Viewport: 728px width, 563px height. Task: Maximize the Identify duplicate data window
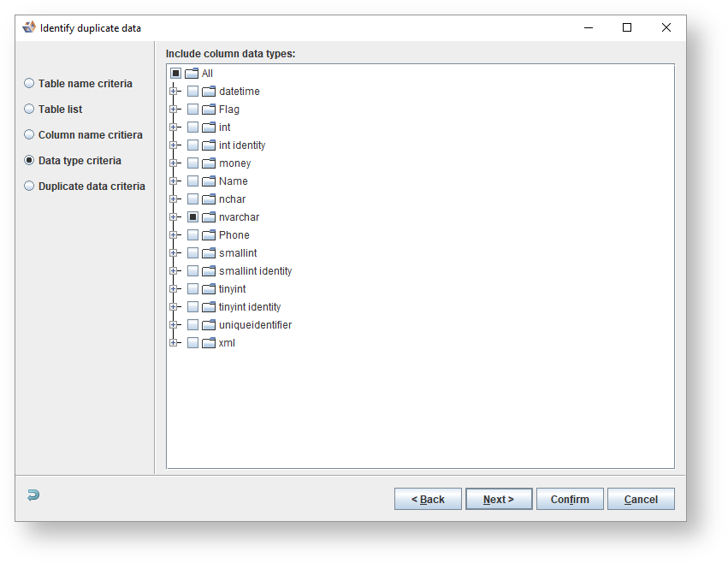point(627,27)
